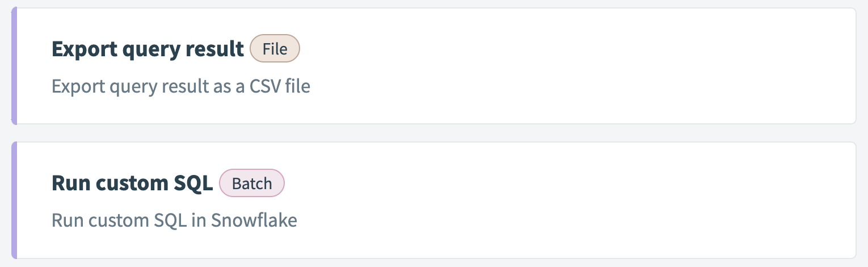Screen dimensions: 868x267
Task: Click "Run custom SQL in Snowflake" description
Action: 174,220
